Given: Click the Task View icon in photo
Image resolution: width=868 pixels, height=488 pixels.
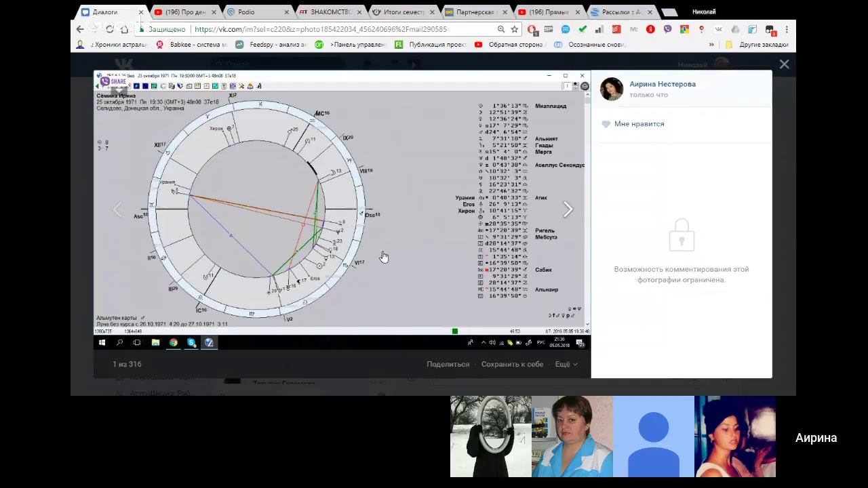Looking at the screenshot, I should pos(137,343).
